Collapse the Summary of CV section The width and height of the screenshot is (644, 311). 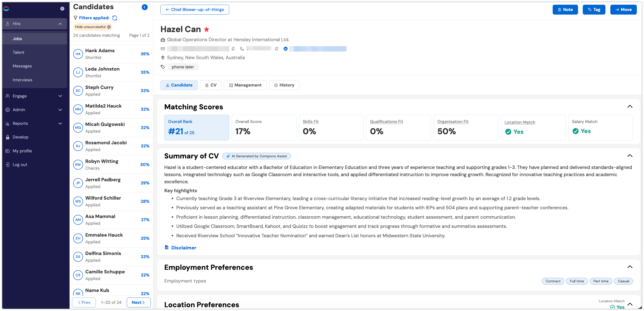[630, 156]
